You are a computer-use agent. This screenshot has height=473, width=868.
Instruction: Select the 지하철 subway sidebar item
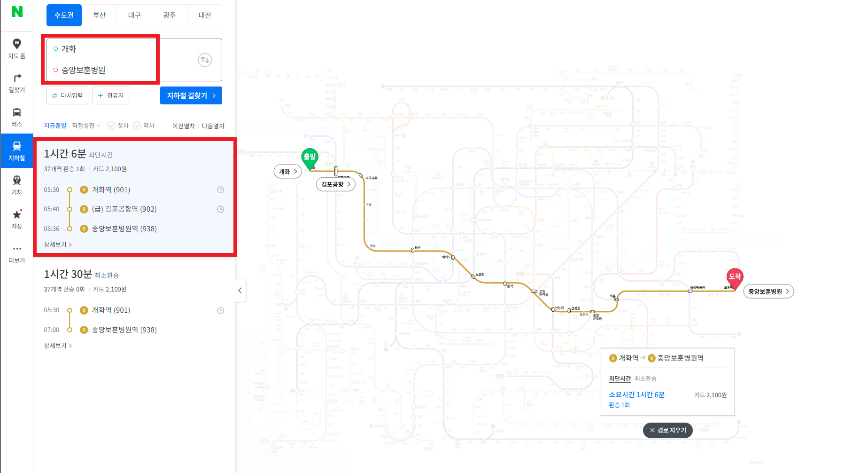[17, 151]
